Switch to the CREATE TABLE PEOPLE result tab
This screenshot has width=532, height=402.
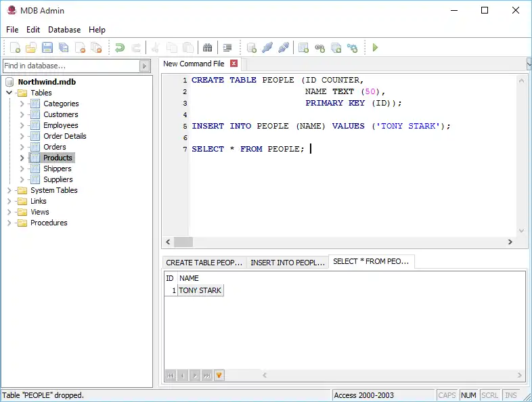click(204, 263)
